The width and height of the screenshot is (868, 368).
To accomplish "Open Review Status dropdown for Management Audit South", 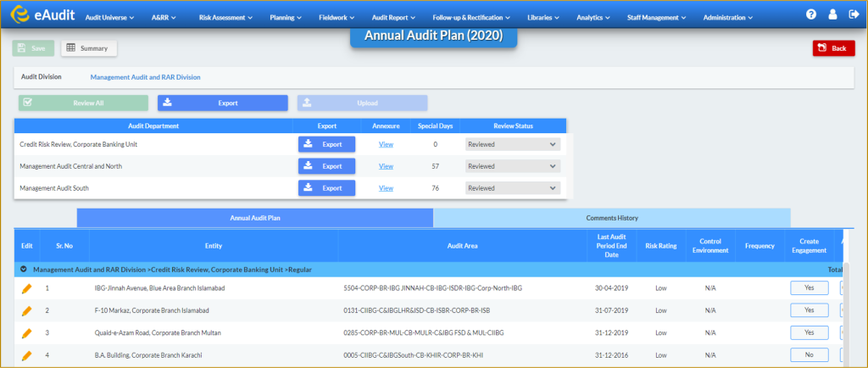I will point(513,188).
